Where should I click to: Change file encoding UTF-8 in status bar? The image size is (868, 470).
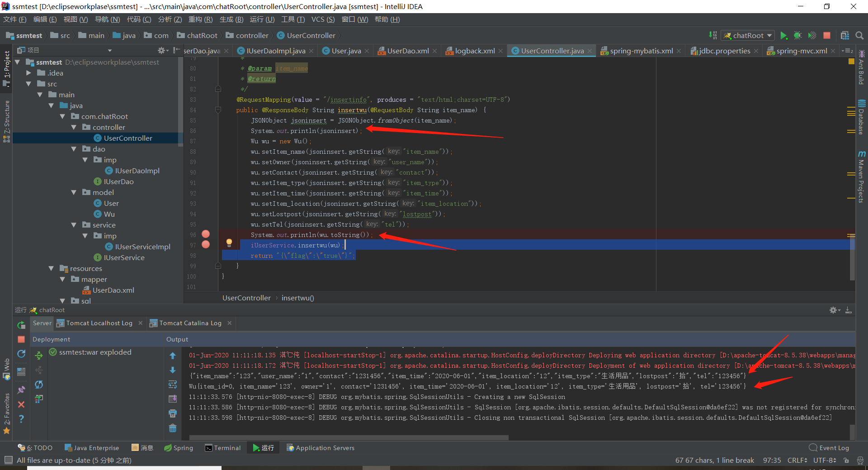click(x=825, y=460)
